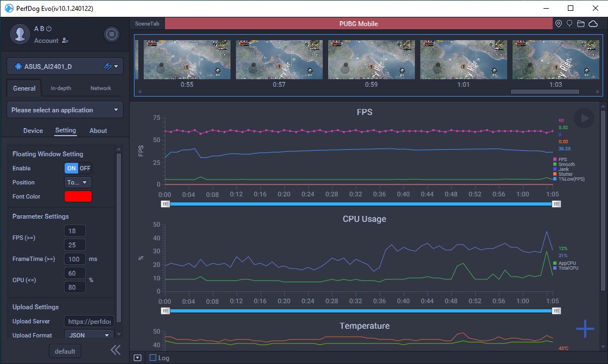This screenshot has height=364, width=608.
Task: Click the blue plus add chart icon
Action: (585, 329)
